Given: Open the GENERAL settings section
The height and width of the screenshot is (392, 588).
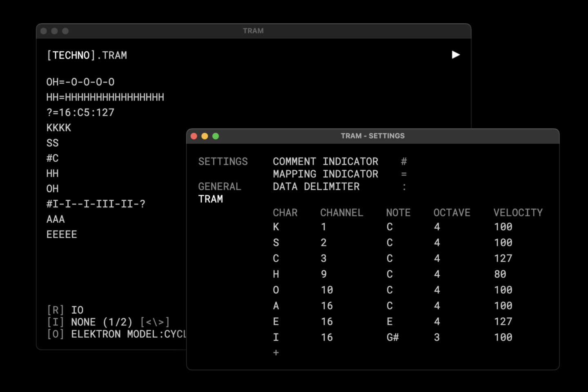Looking at the screenshot, I should click(220, 187).
